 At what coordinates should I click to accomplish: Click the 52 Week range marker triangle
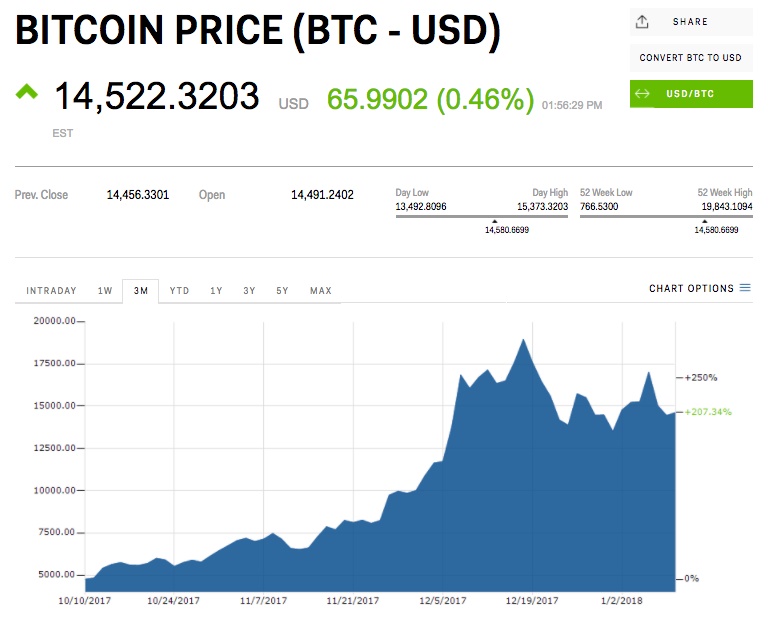[716, 221]
